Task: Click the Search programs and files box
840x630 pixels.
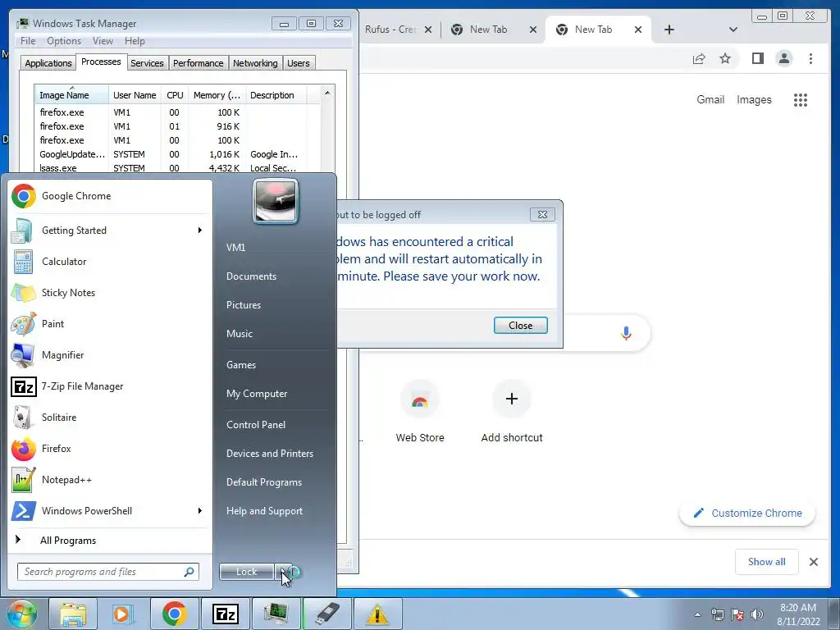Action: [x=107, y=572]
